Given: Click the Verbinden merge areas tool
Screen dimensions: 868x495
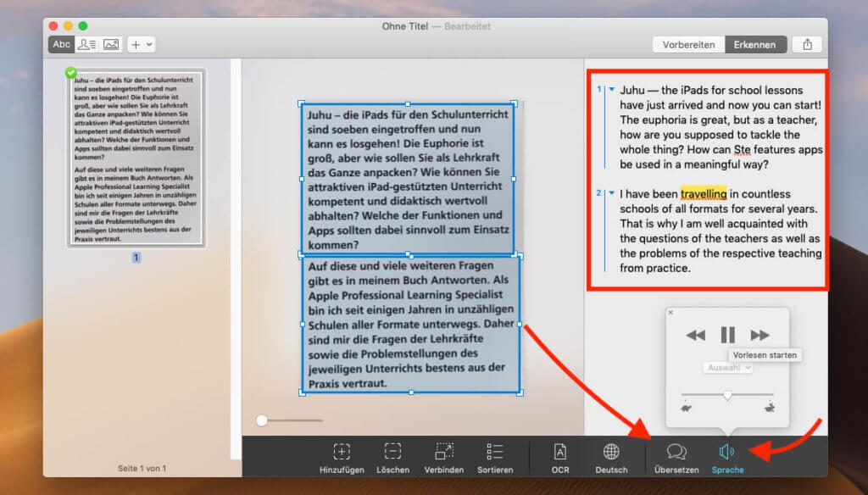Looking at the screenshot, I should 444,459.
